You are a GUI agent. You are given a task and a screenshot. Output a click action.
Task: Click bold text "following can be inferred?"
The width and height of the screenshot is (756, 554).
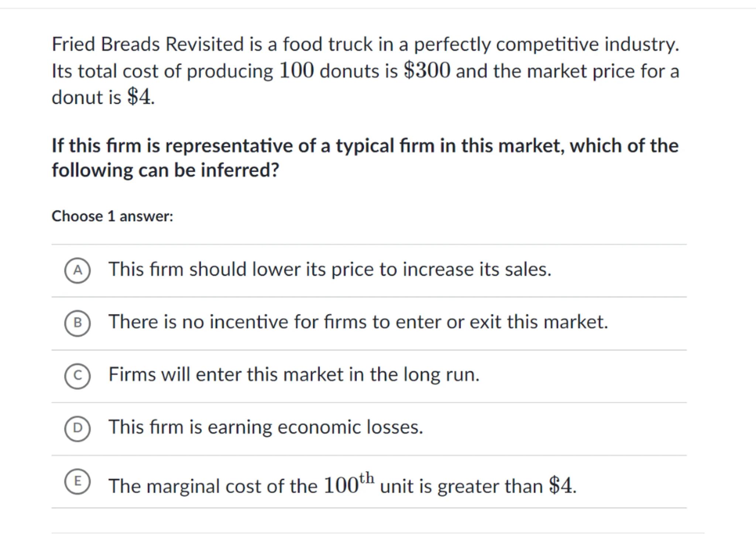pyautogui.click(x=165, y=170)
